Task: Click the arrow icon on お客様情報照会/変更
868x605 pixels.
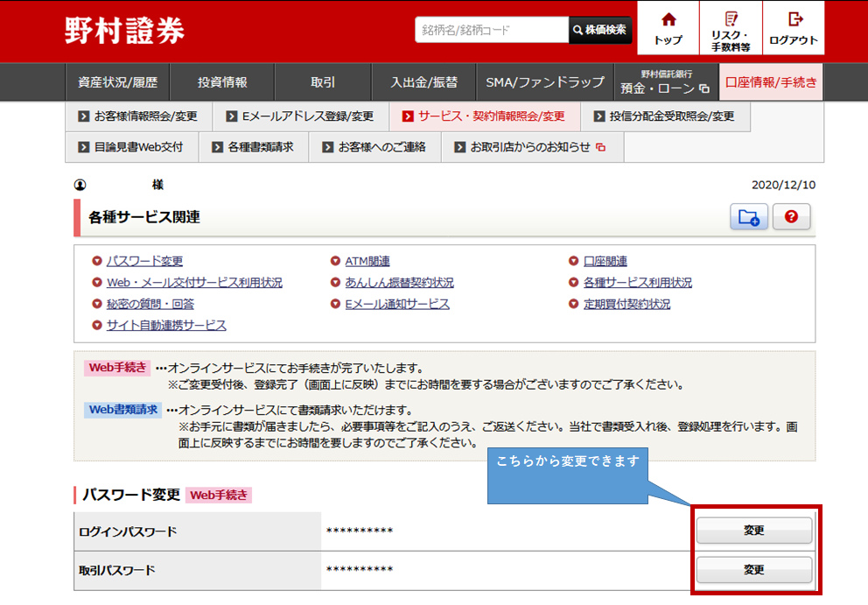Action: point(84,116)
